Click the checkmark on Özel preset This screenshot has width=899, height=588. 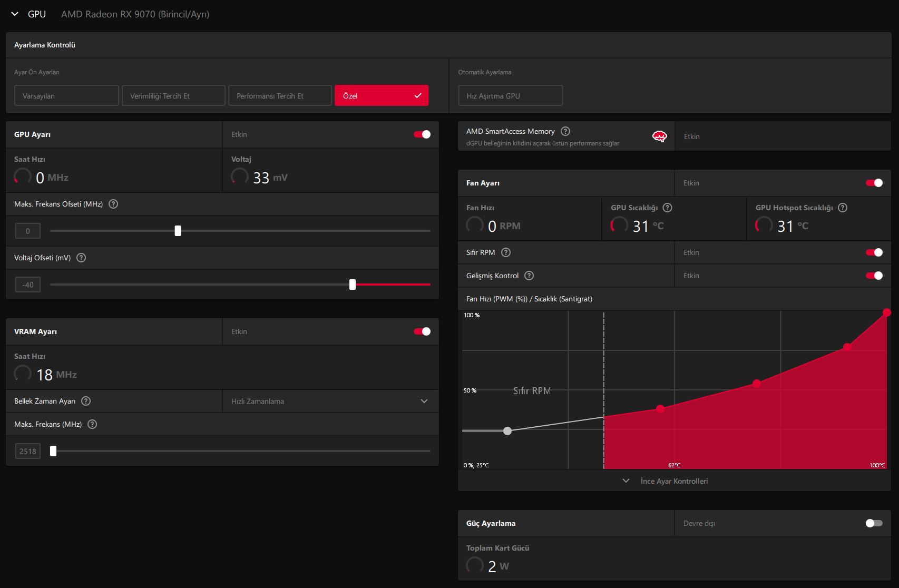(x=418, y=95)
